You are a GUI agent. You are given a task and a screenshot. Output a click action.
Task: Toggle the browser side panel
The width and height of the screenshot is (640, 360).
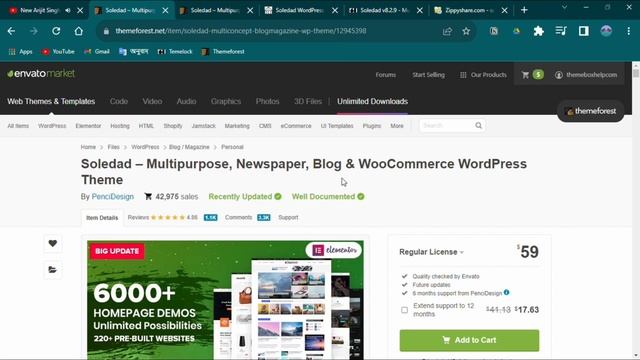click(584, 31)
